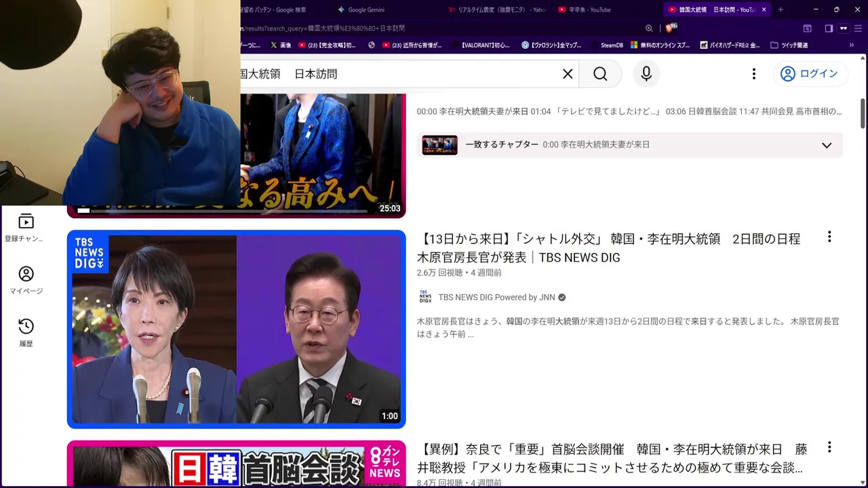Image resolution: width=868 pixels, height=488 pixels.
Task: Open video title 【異例】奈良で「重要」首脳会談開催
Action: 612,458
